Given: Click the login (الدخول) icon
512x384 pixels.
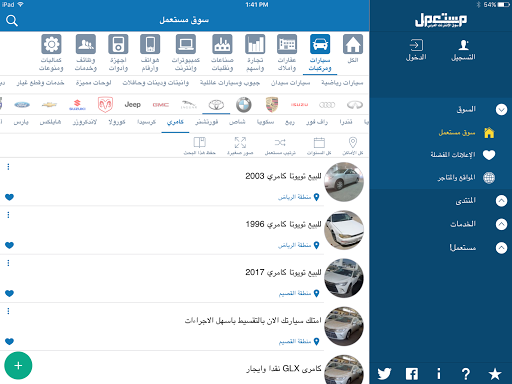Looking at the screenshot, I should pos(416,50).
